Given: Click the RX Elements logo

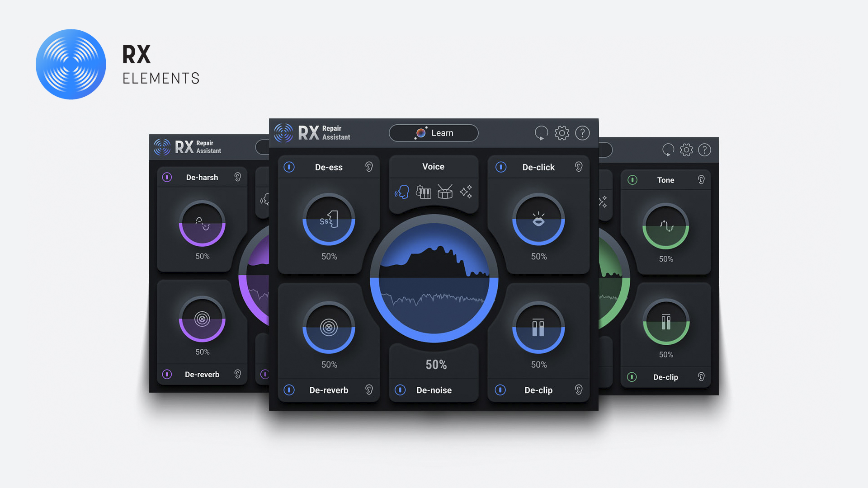Looking at the screenshot, I should click(71, 64).
